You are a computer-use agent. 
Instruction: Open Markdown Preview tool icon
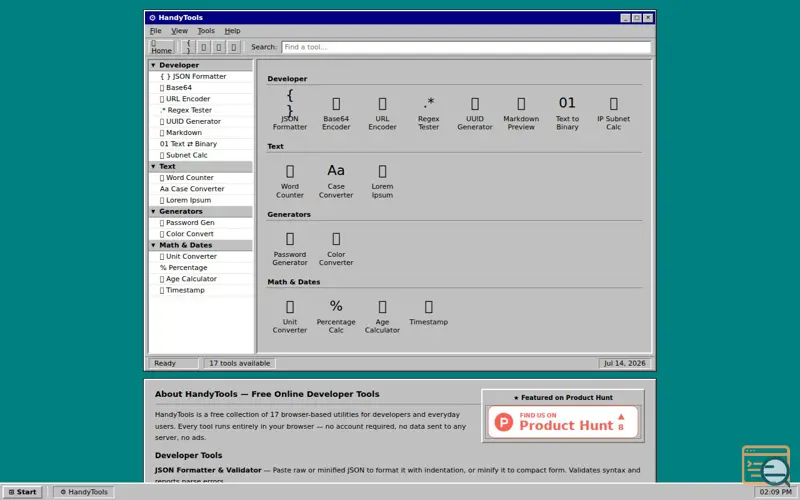pyautogui.click(x=521, y=113)
